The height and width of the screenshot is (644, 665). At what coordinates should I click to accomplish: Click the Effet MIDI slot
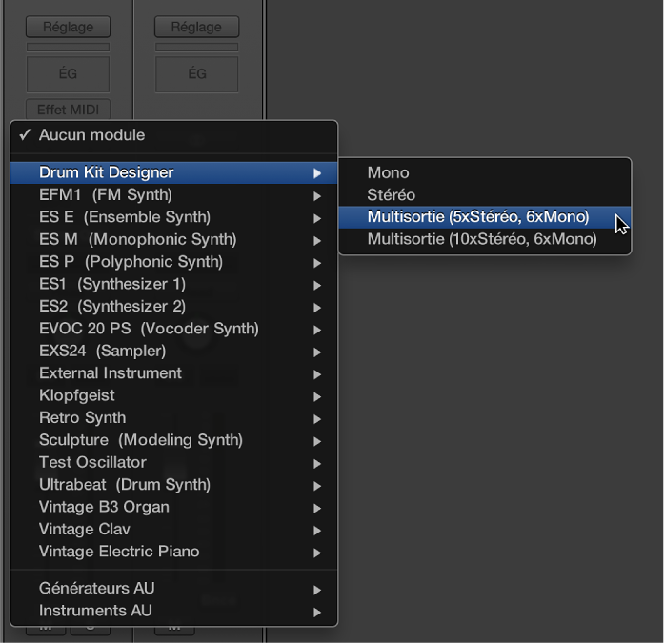coord(69,110)
